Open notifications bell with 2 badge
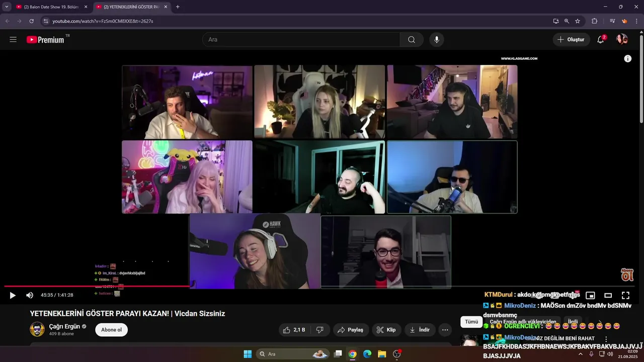Screen dimensions: 644x362 point(601,40)
